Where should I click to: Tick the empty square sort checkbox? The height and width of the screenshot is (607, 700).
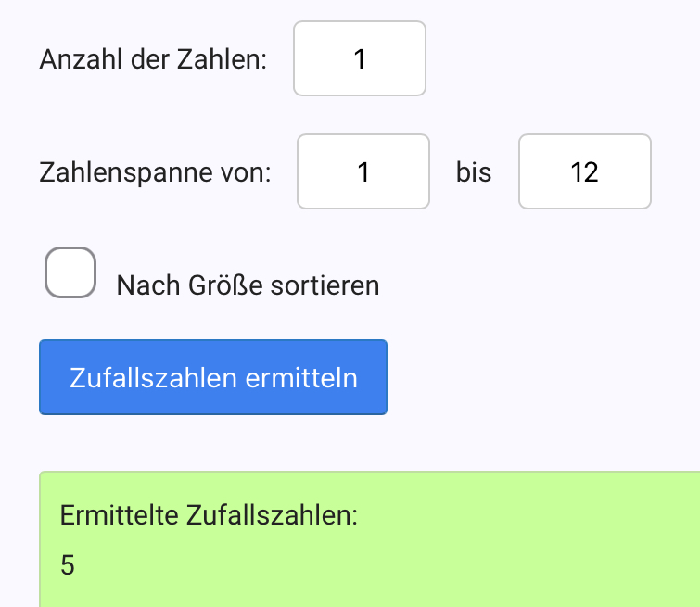tap(70, 273)
